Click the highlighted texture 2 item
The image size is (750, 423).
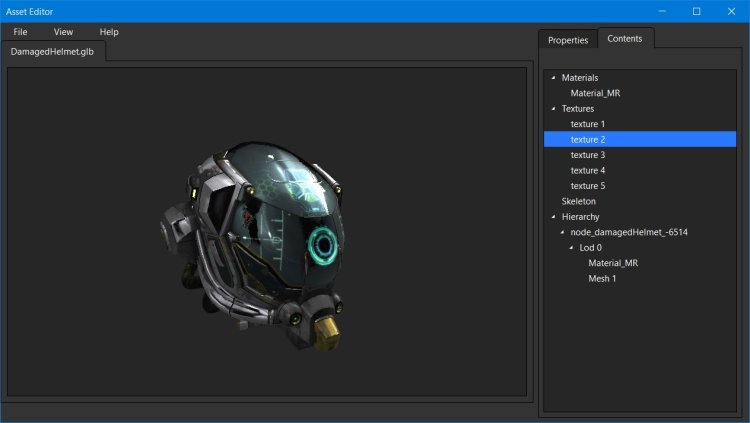pos(587,139)
